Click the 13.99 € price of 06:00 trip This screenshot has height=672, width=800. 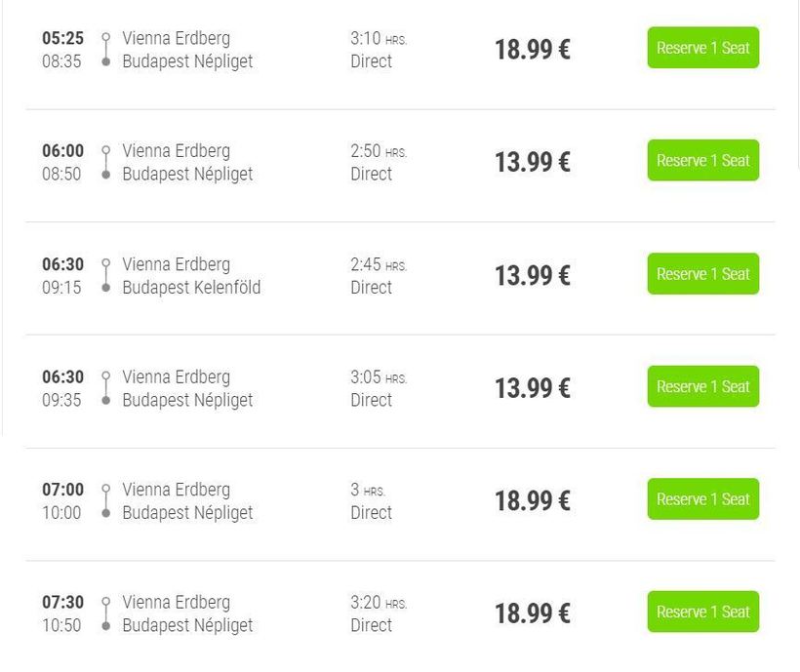tap(532, 163)
